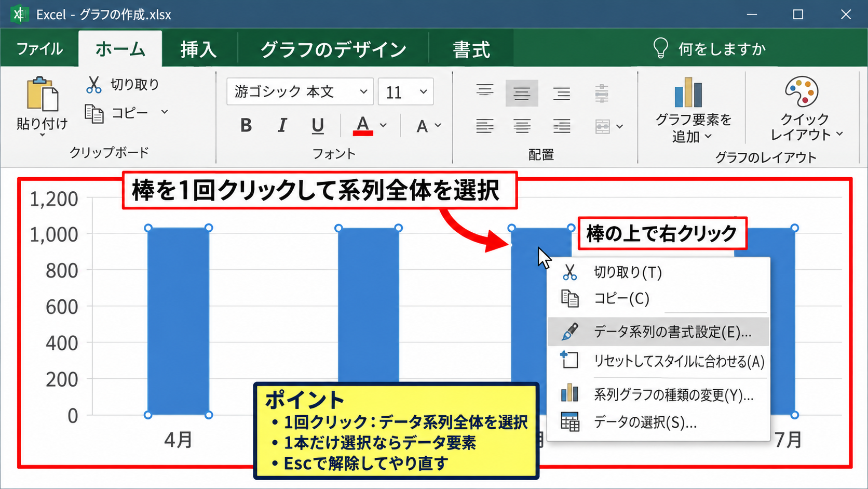
Task: Open the 書式 tab
Action: (x=471, y=50)
